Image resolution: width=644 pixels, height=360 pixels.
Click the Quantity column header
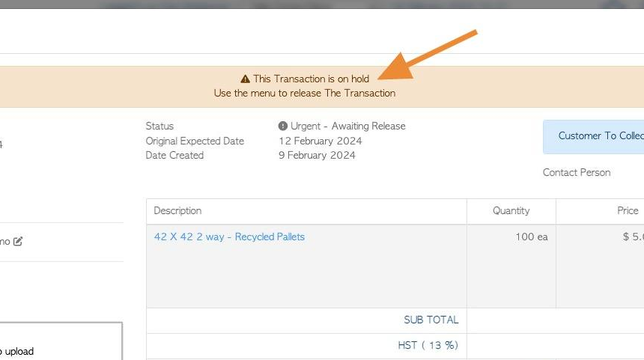[x=511, y=210]
